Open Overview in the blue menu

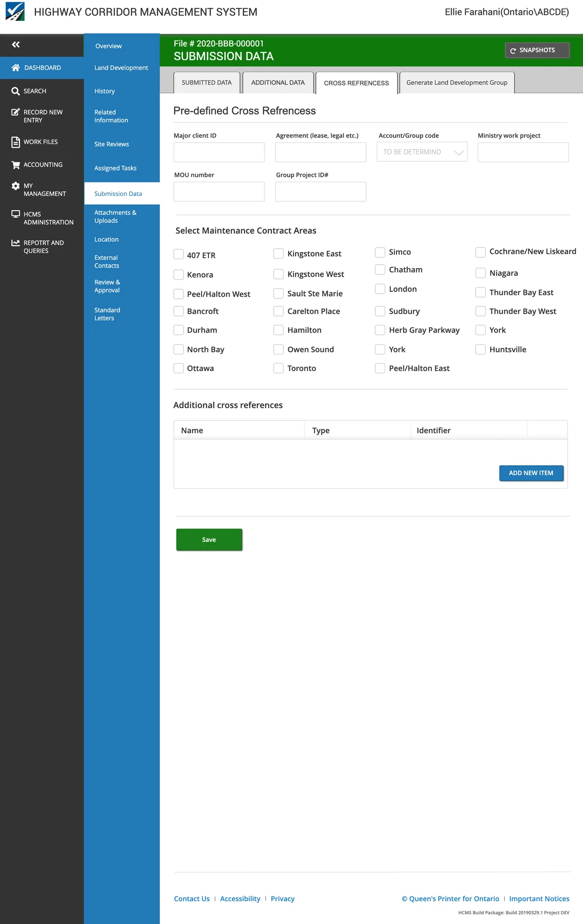click(109, 46)
